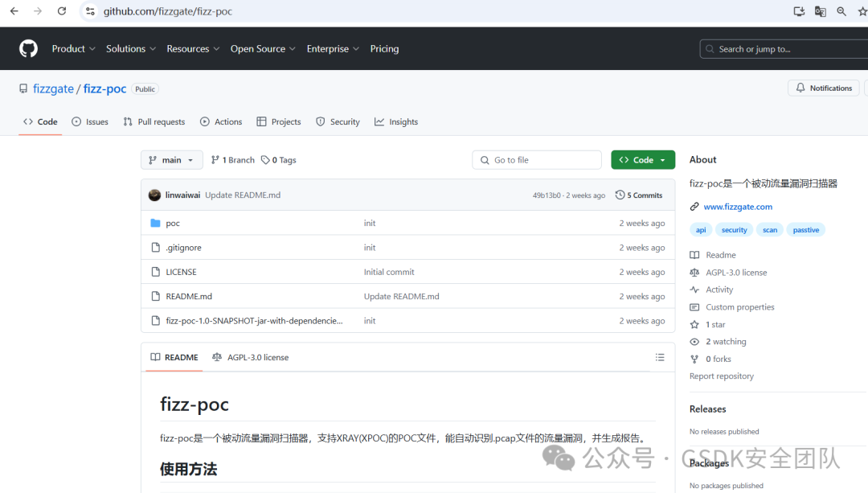Open AGPL-3.0 license link in About

pos(728,273)
